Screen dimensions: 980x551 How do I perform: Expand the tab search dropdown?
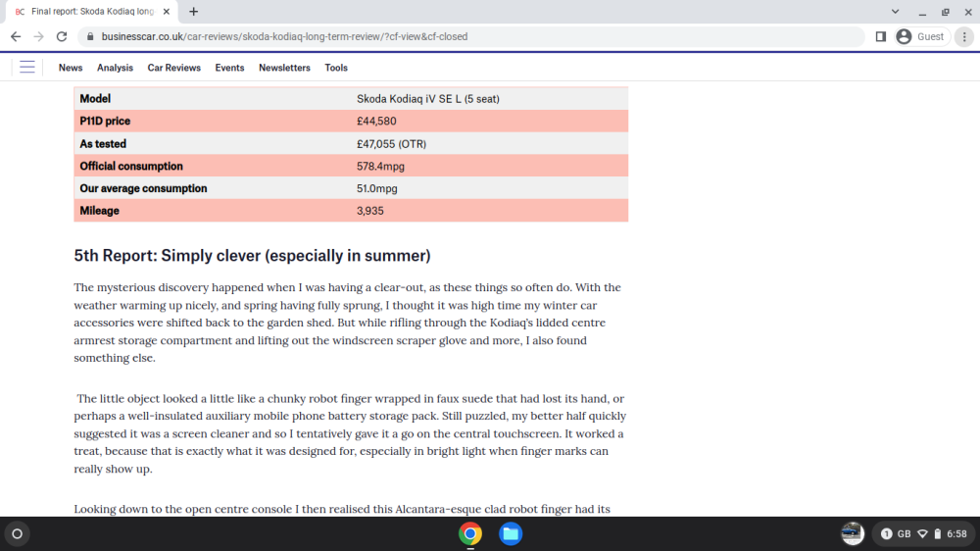(895, 11)
